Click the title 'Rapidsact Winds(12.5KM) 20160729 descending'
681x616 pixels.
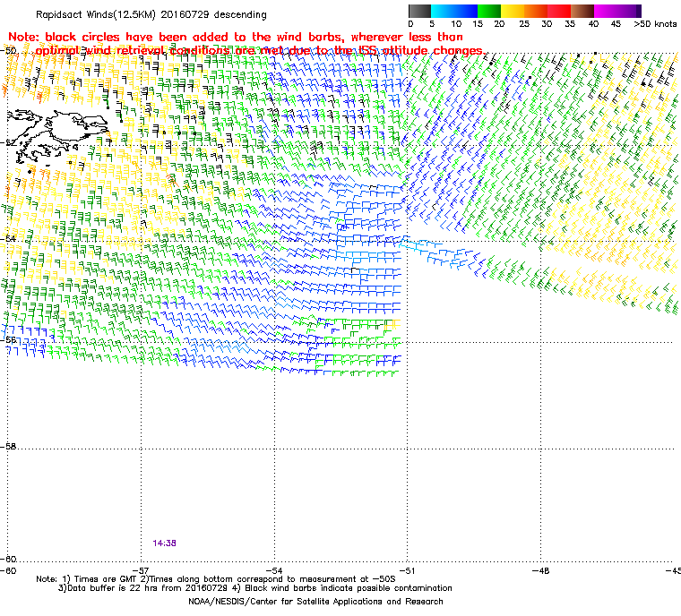tap(151, 14)
